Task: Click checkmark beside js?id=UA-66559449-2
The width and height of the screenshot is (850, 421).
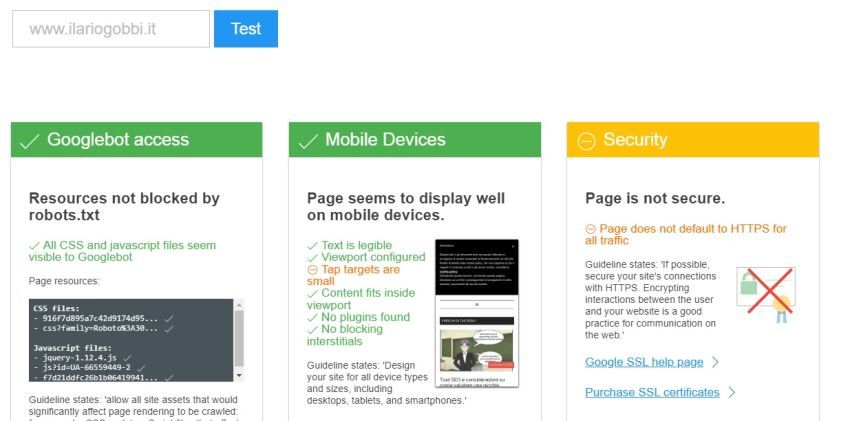Action: click(141, 368)
